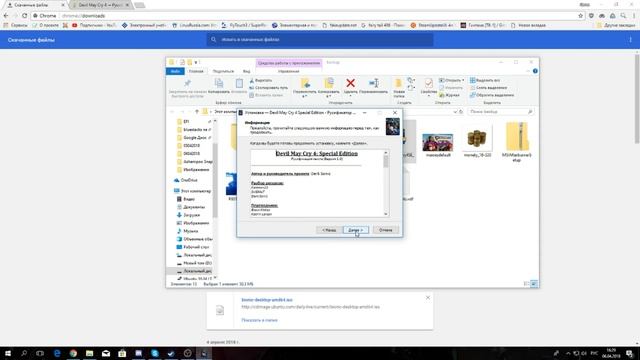The image size is (640, 360).
Task: Click the Paste icon in Explorer ribbon
Action: click(239, 83)
